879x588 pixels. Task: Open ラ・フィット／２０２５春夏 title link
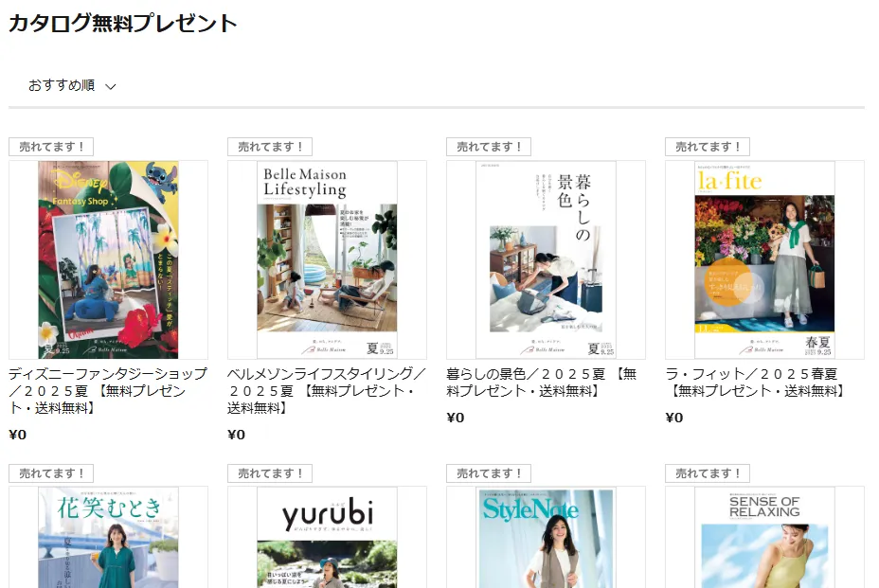click(x=756, y=383)
